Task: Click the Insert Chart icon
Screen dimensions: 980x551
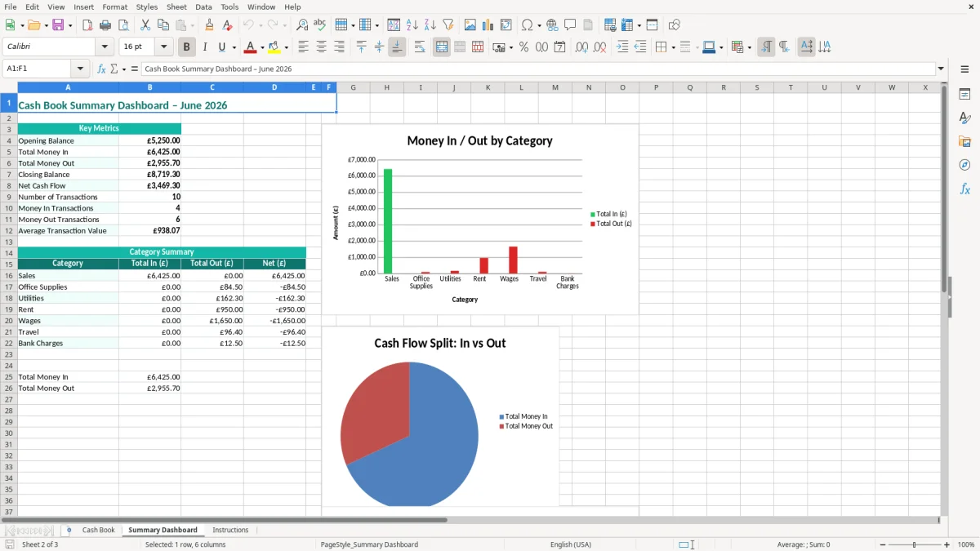Action: pyautogui.click(x=488, y=25)
